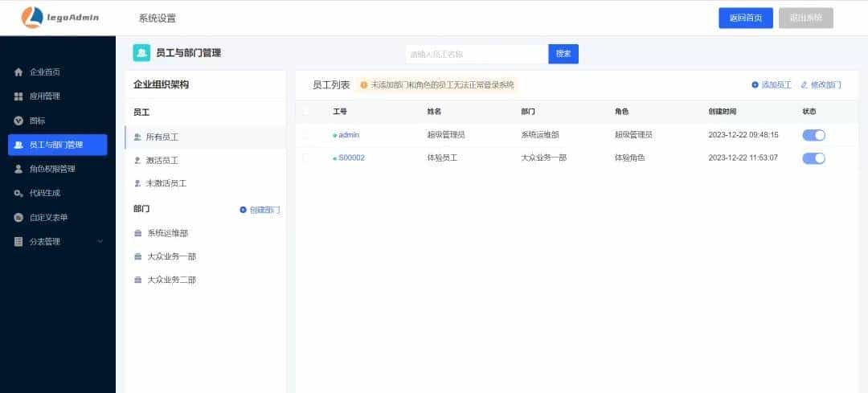Click the round icon beside 自定义表单
Image resolution: width=868 pixels, height=393 pixels.
(x=18, y=218)
